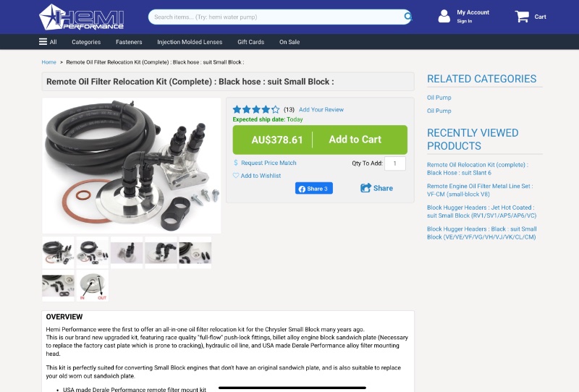Select the IN/OUT diagram thumbnail

pyautogui.click(x=93, y=286)
